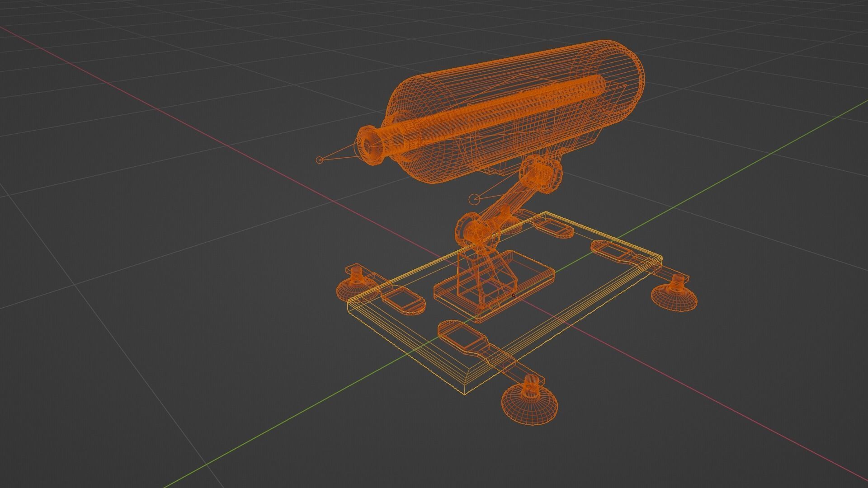Screen dimensions: 868x488
Task: Click the orange object origin dot
Action: click(514, 296)
